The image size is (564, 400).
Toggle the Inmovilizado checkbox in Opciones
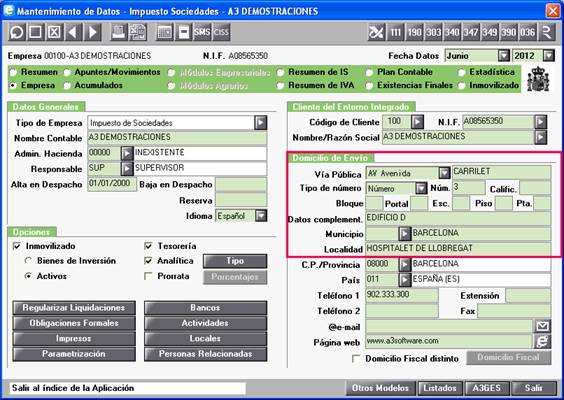[x=17, y=246]
